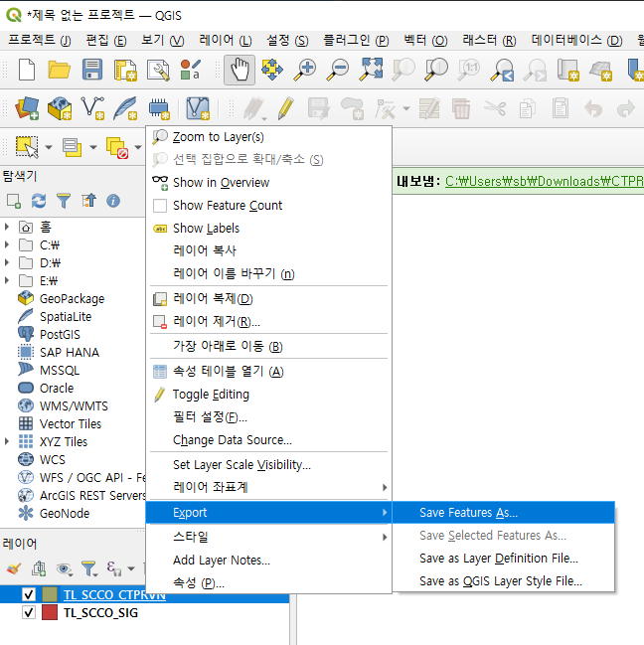
Task: Click Deselect Features icon
Action: click(x=117, y=148)
